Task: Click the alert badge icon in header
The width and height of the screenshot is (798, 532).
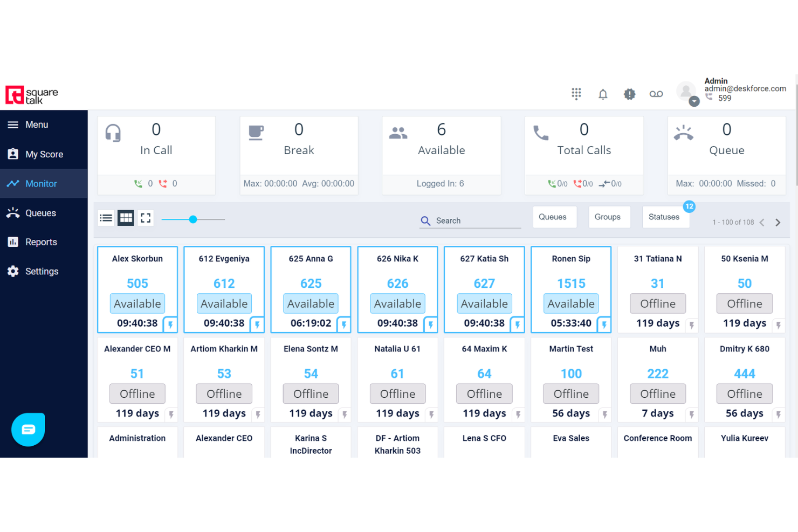Action: click(x=629, y=94)
